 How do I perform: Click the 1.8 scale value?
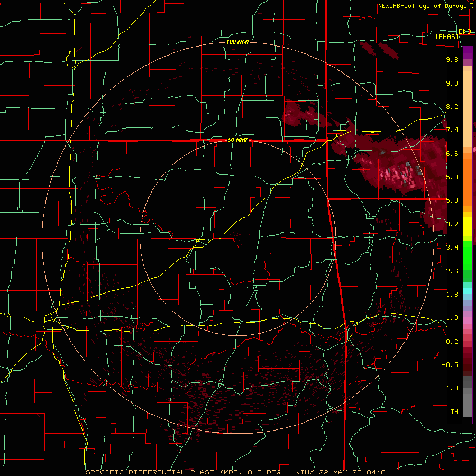click(452, 295)
